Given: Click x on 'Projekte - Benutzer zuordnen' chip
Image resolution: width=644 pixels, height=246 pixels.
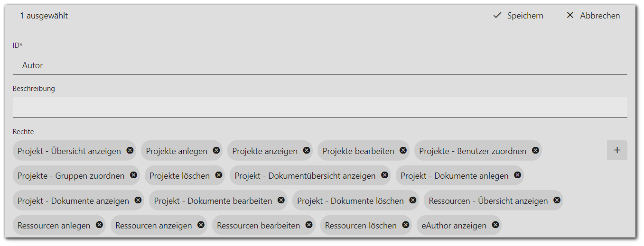Looking at the screenshot, I should 535,150.
